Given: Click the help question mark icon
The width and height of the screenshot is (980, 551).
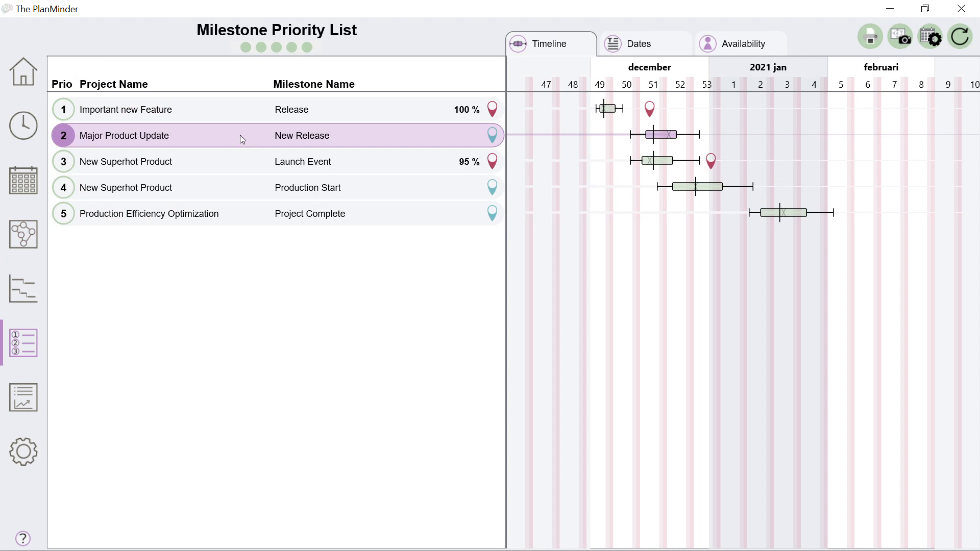Looking at the screenshot, I should coord(23,538).
